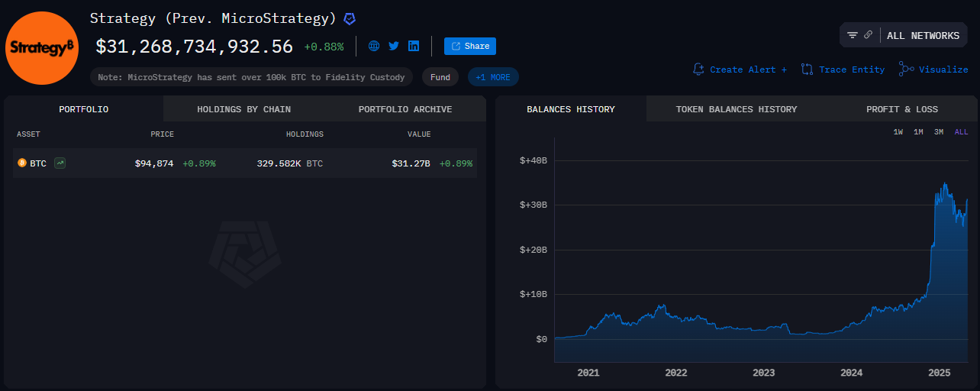Click the chain link icon near All Networks
This screenshot has height=391, width=980.
pyautogui.click(x=869, y=35)
